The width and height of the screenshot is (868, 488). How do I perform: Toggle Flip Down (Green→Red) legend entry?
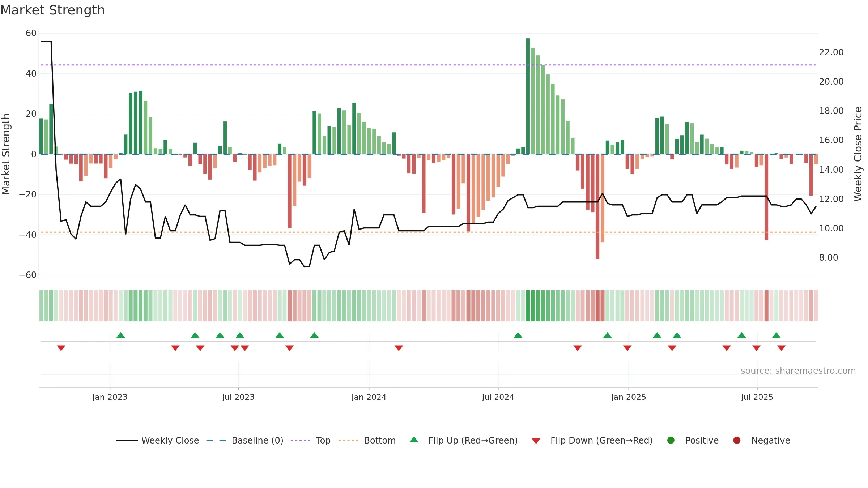pos(592,440)
